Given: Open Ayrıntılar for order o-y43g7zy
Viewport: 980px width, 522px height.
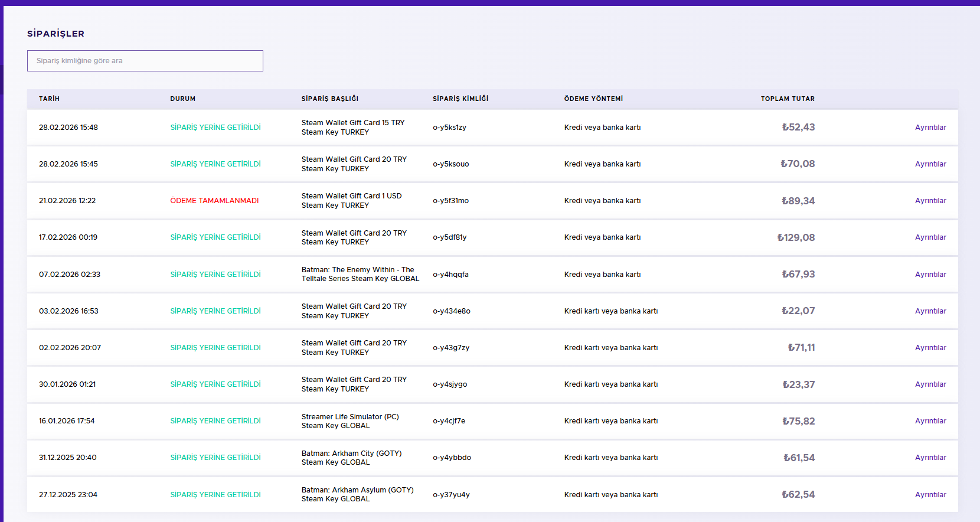Looking at the screenshot, I should pyautogui.click(x=930, y=348).
